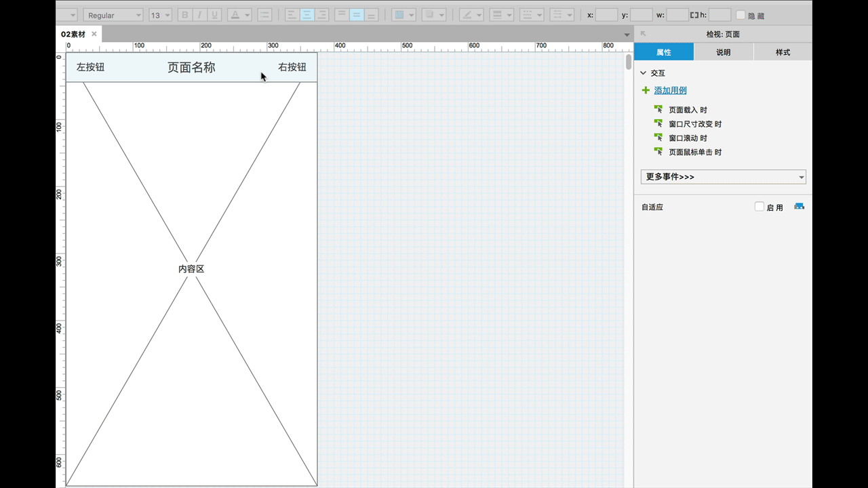Align text right
Viewport: 868px width, 488px height.
321,15
